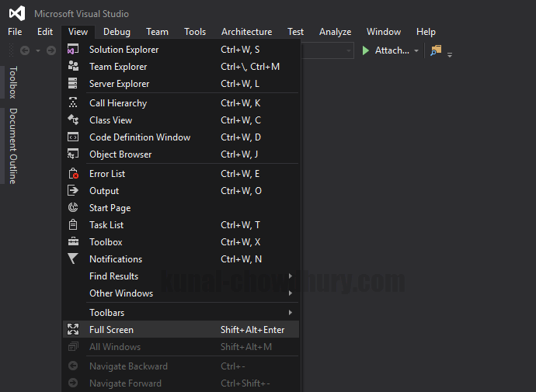Select Full Screen menu entry
Screen dimensions: 536x392
[181, 329]
